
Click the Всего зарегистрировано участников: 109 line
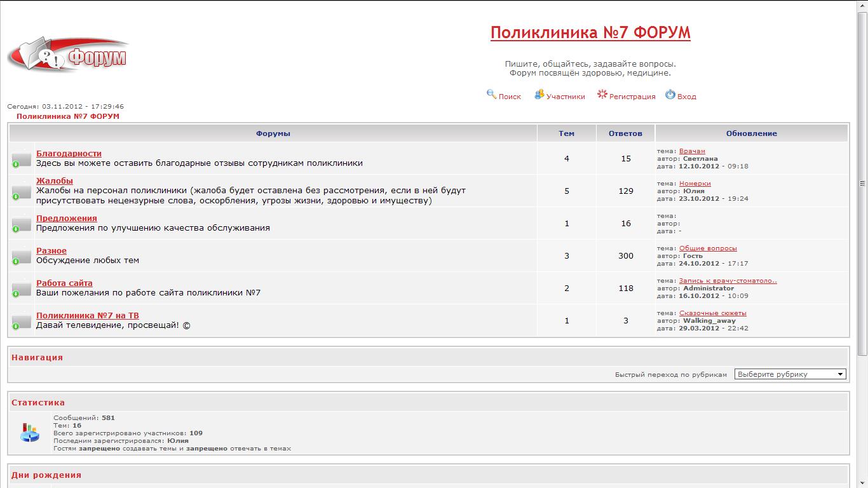(x=128, y=433)
